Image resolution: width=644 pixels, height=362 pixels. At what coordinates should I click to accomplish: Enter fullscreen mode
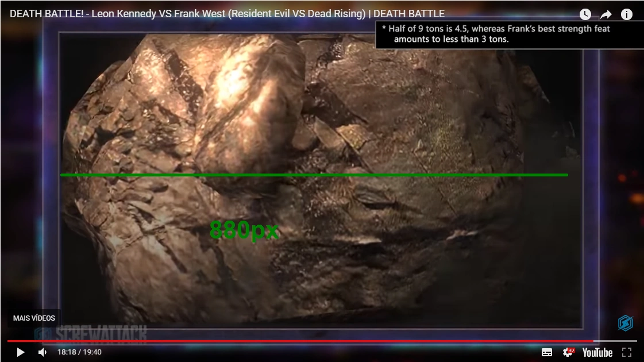tap(626, 352)
